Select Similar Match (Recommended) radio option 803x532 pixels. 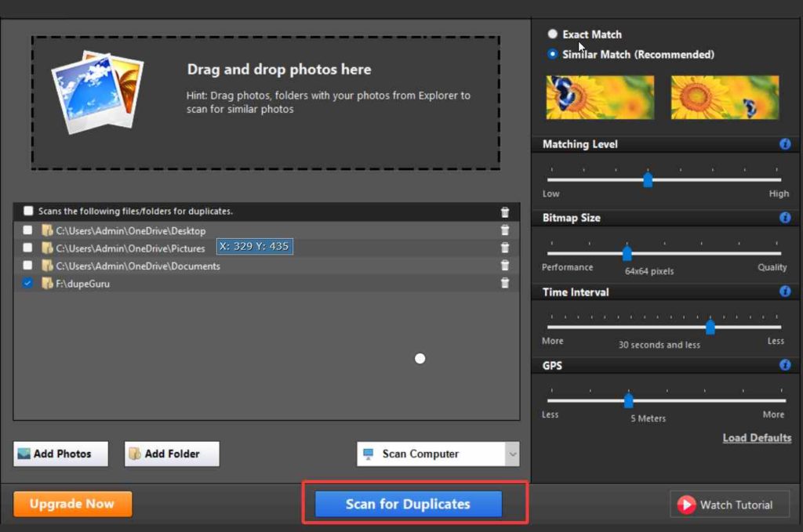[x=552, y=54]
